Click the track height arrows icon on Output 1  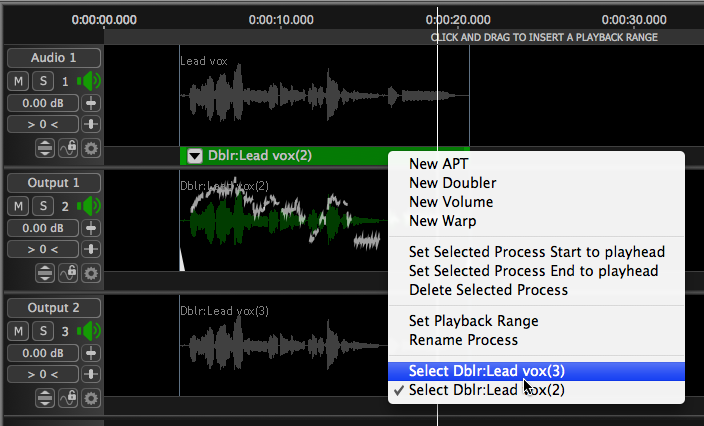coord(46,273)
